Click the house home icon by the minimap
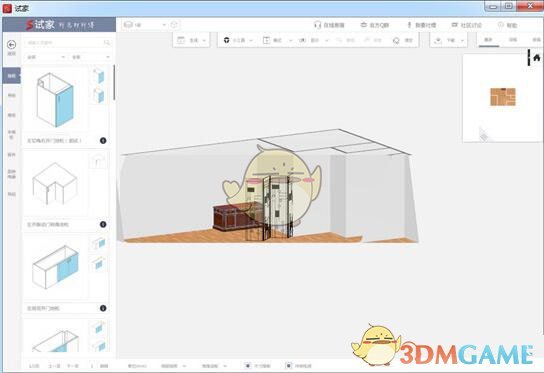544x373 pixels. (537, 57)
